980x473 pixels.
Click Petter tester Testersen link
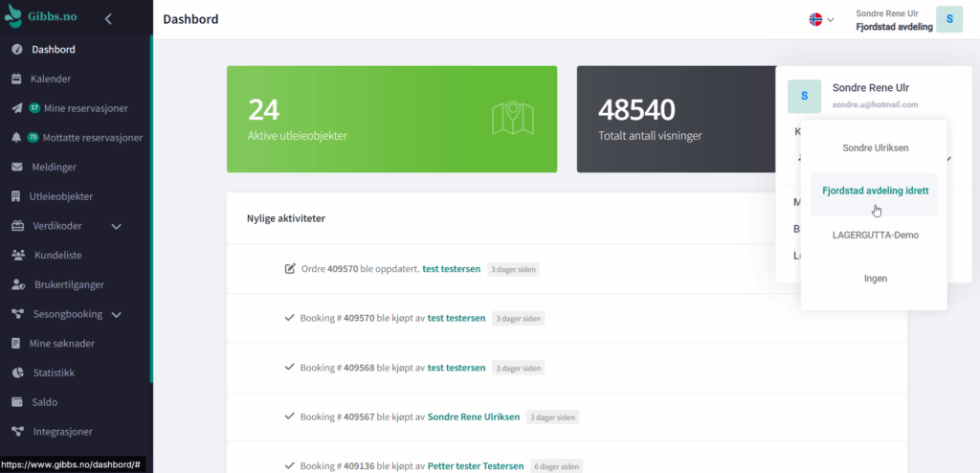point(476,466)
